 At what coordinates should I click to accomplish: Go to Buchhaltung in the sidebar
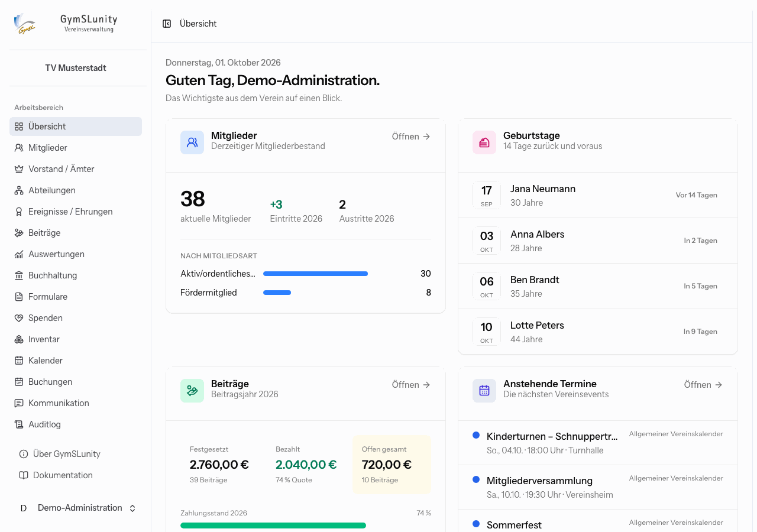tap(76, 275)
